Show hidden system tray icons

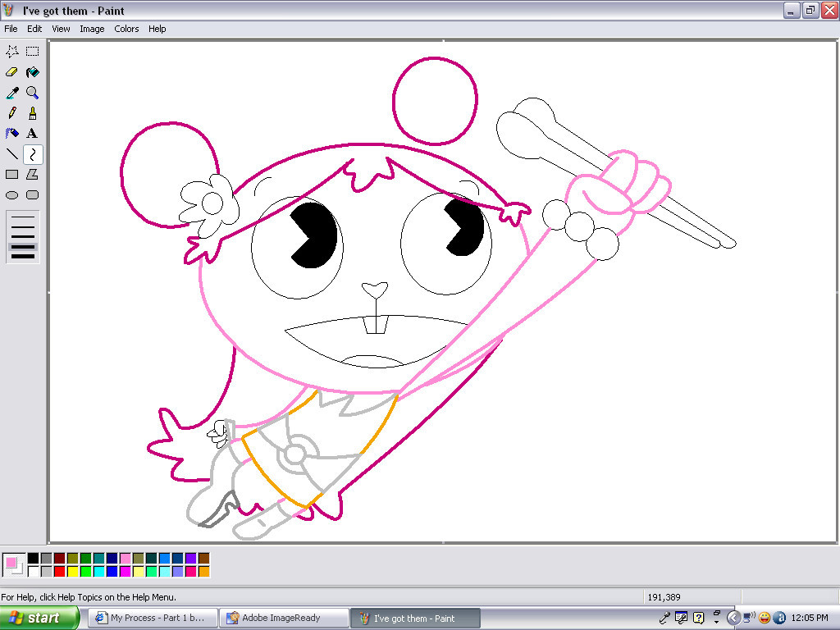click(733, 618)
